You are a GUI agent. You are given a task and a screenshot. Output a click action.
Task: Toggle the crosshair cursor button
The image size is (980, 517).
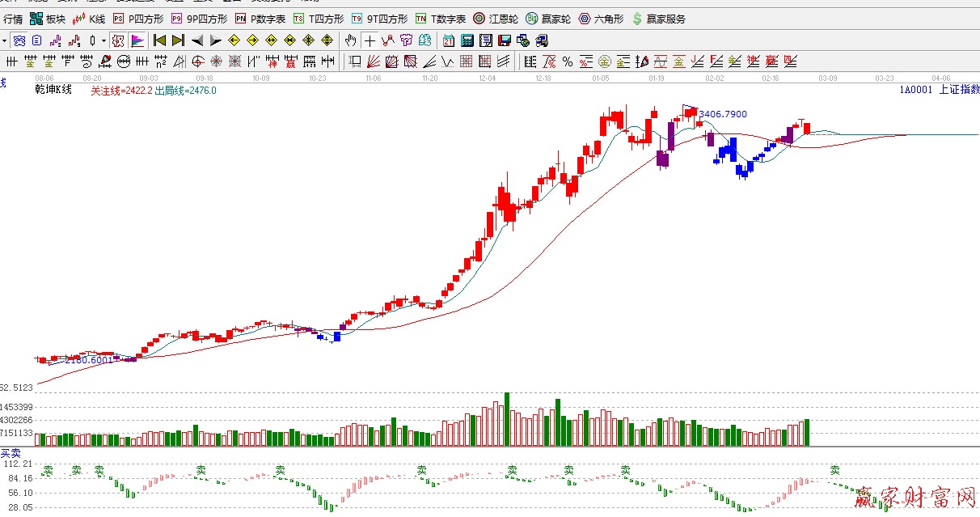pos(370,40)
